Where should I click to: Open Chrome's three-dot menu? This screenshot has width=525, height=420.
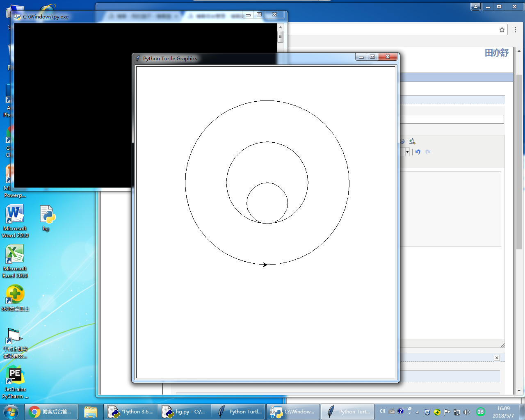pyautogui.click(x=515, y=30)
